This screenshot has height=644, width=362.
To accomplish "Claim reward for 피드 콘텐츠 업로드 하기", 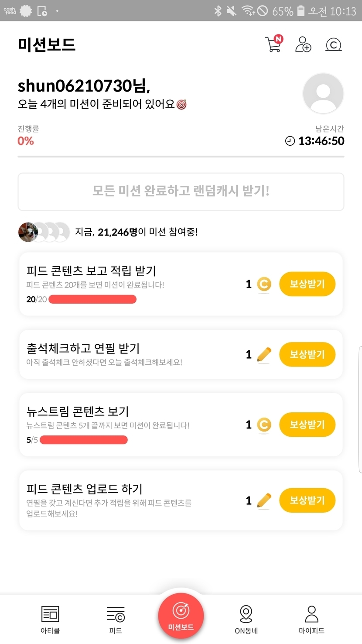I will pyautogui.click(x=307, y=500).
